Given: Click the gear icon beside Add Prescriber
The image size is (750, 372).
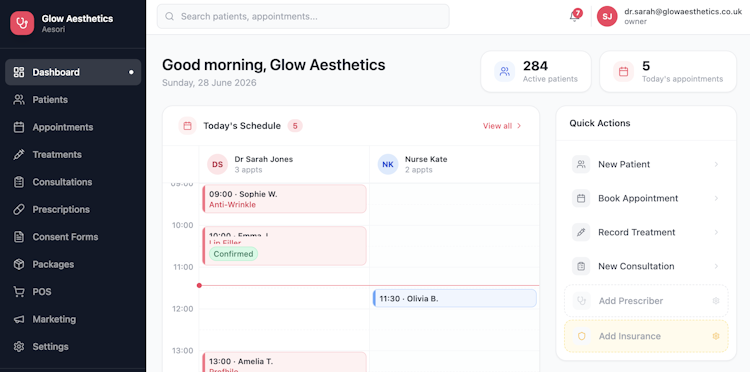Looking at the screenshot, I should point(716,301).
